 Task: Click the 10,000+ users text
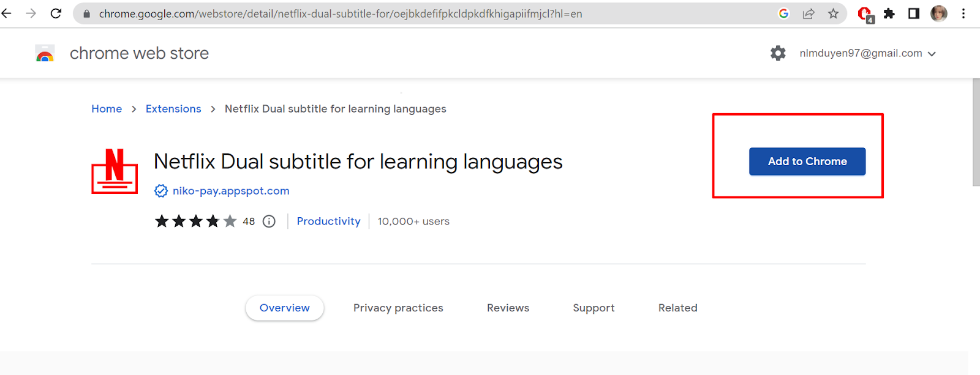413,221
